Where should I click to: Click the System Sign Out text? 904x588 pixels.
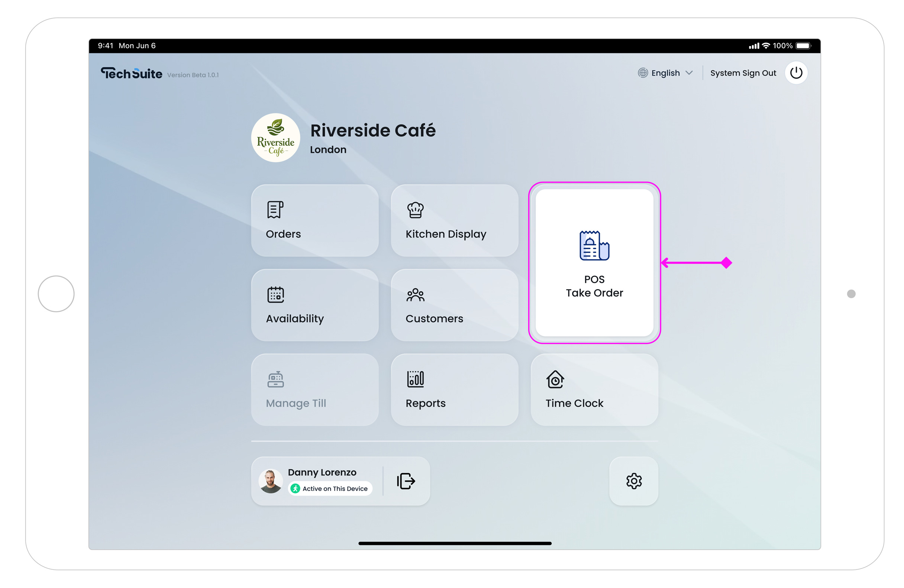tap(743, 73)
